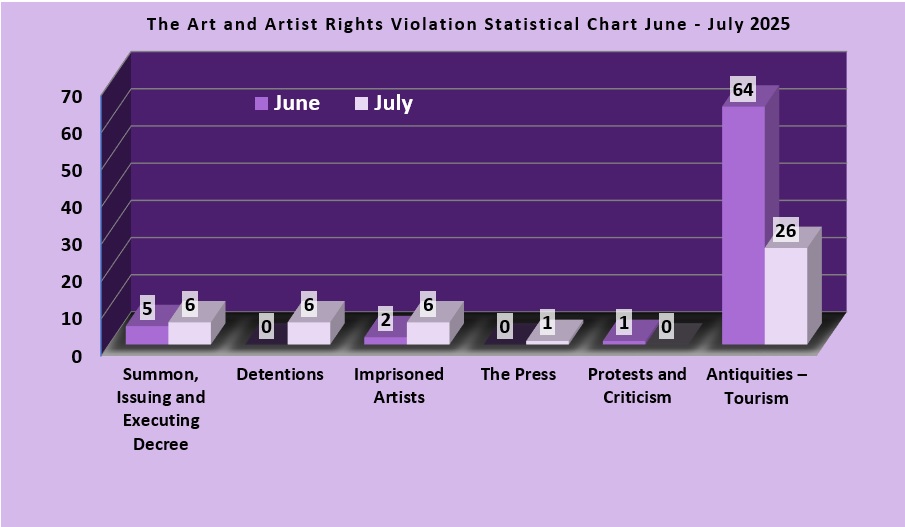Click the Imprisoned Artists axis label
Screen dimensions: 905x527
pos(399,386)
